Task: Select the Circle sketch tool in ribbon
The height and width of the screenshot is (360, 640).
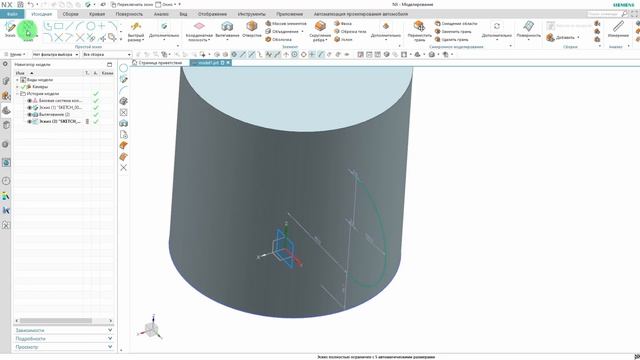Action: [91, 26]
